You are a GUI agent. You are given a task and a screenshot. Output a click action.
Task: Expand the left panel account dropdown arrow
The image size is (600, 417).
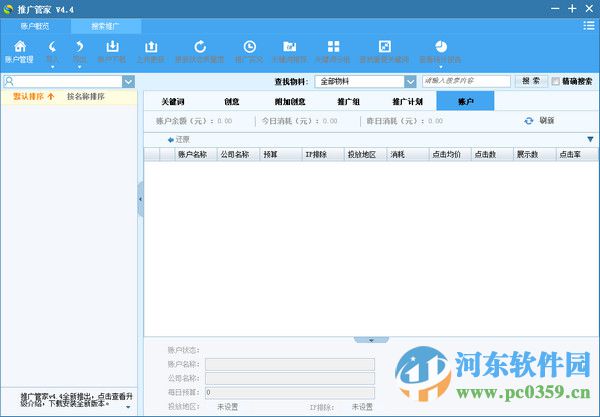point(128,81)
